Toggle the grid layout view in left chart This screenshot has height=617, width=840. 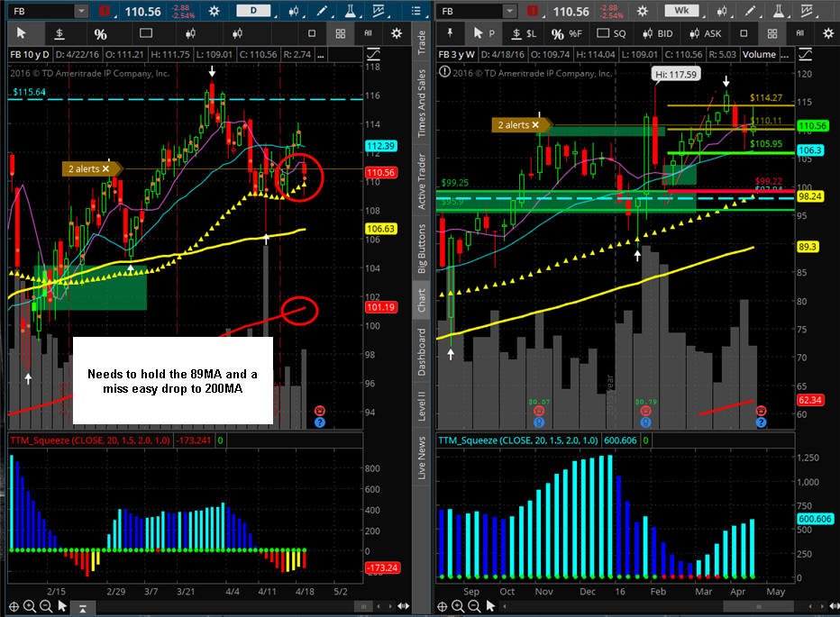click(x=340, y=33)
